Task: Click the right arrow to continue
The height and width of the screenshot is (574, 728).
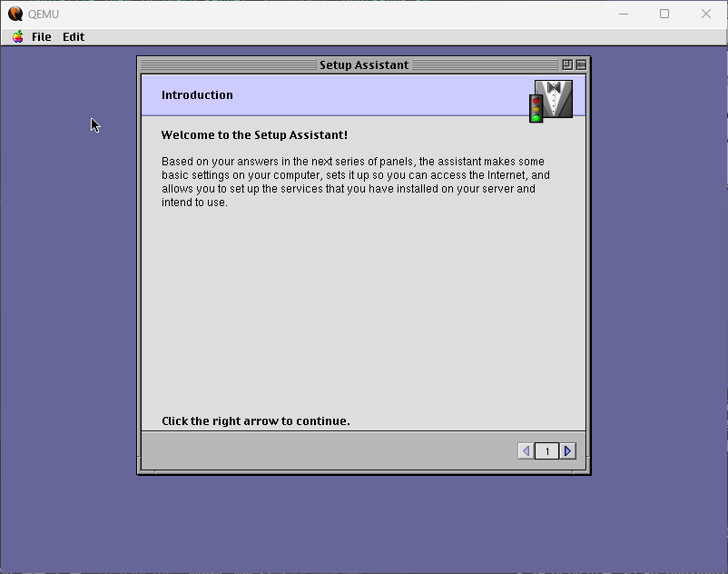Action: click(x=568, y=450)
